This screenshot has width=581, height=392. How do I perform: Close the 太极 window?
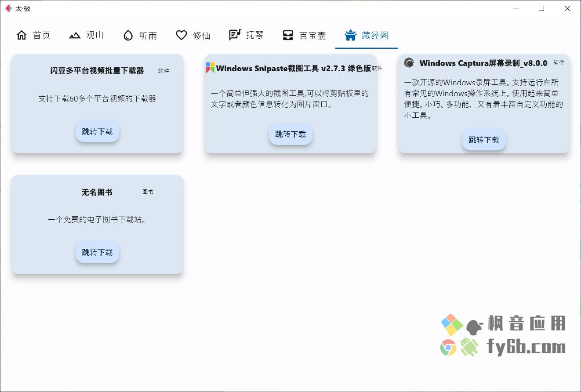[x=567, y=8]
